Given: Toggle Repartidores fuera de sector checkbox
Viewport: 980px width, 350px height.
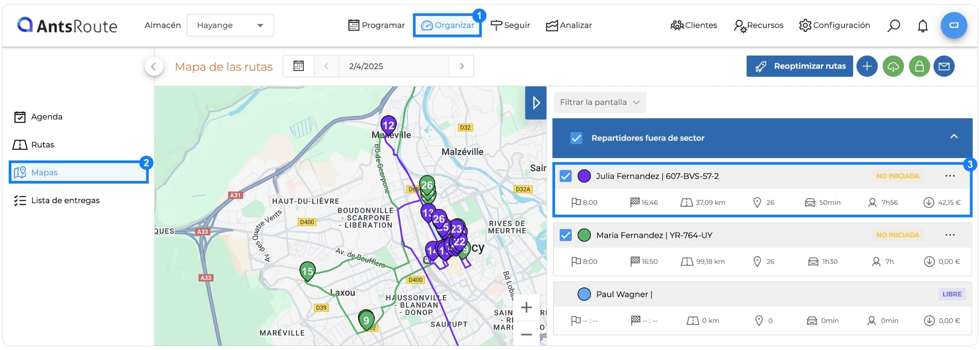Looking at the screenshot, I should [576, 138].
